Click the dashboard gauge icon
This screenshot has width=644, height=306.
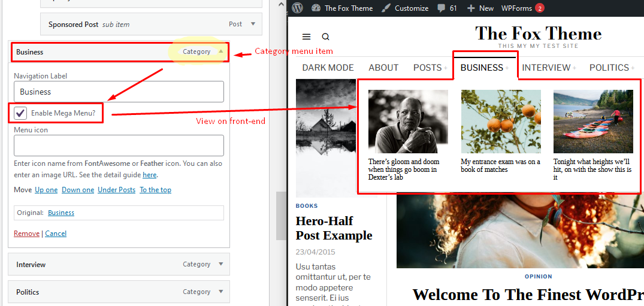coord(316,8)
